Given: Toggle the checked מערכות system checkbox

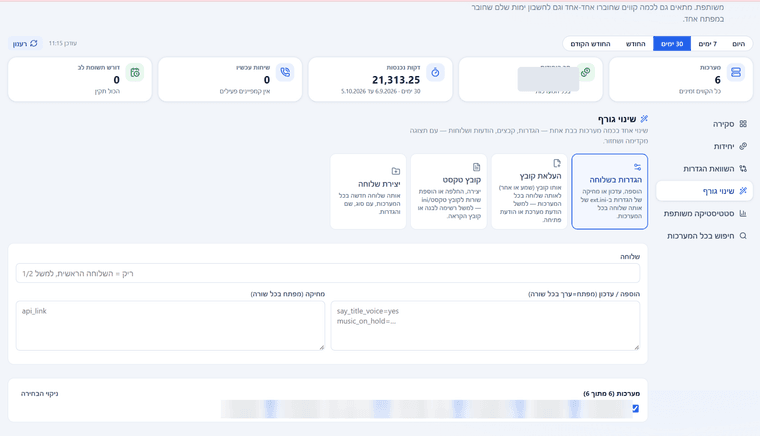Looking at the screenshot, I should pos(635,409).
